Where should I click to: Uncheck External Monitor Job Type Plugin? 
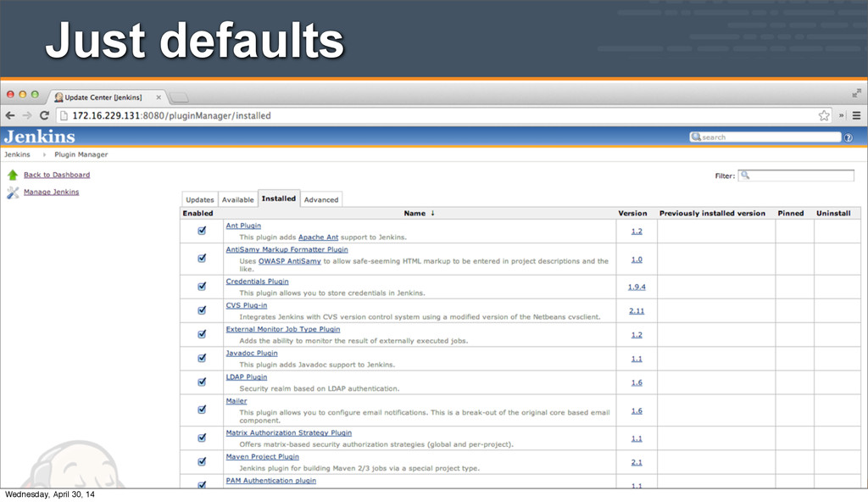point(202,334)
